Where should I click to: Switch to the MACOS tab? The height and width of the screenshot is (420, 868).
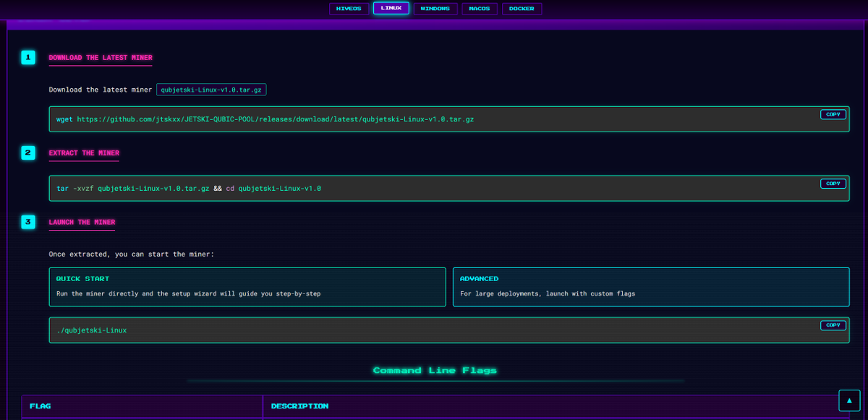point(479,9)
